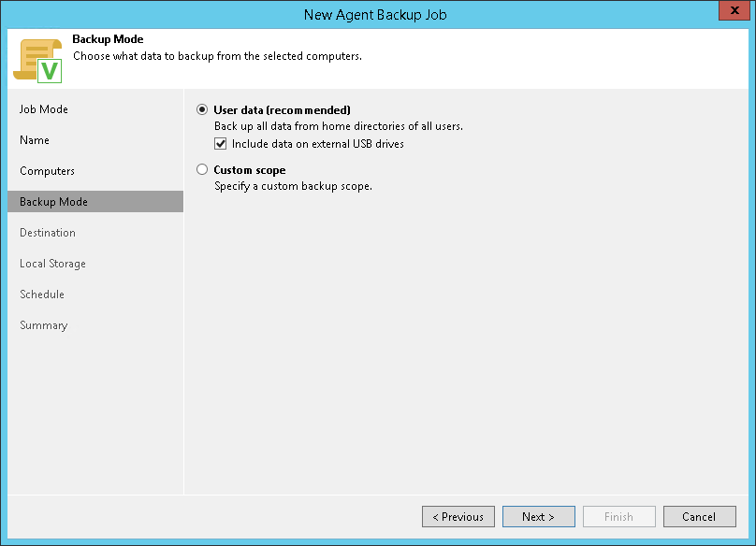Image resolution: width=756 pixels, height=546 pixels.
Task: Click the Finish button
Action: (618, 517)
